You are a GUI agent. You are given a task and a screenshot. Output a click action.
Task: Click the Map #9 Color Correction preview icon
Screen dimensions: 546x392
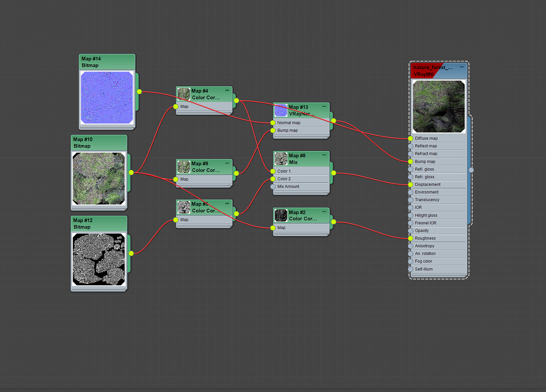(x=183, y=167)
